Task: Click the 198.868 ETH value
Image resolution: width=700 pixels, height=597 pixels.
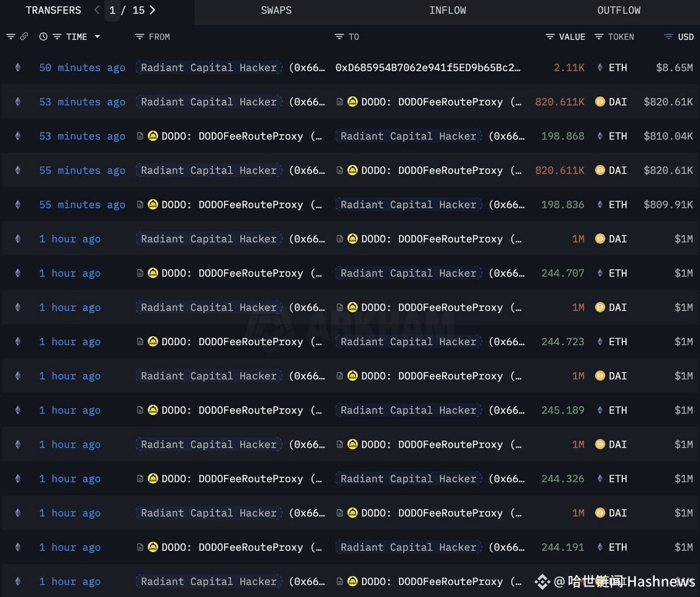Action: 562,136
